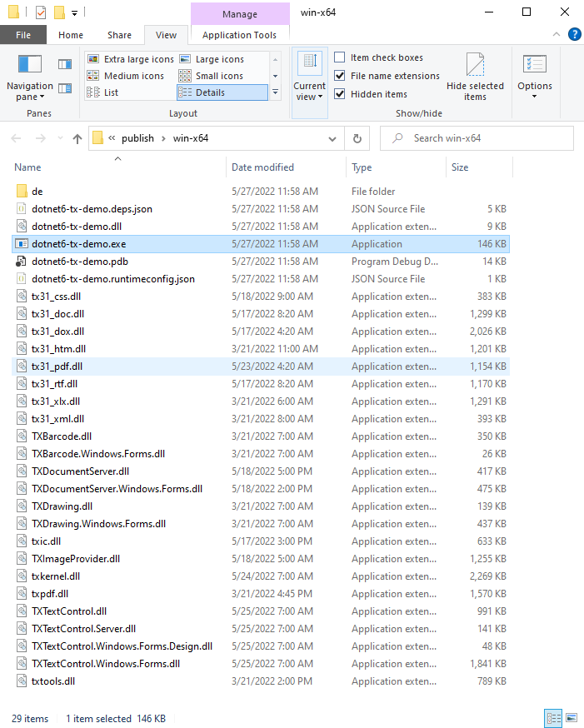Navigate to publish in the breadcrumb
Screen dimensions: 584x728
click(137, 138)
